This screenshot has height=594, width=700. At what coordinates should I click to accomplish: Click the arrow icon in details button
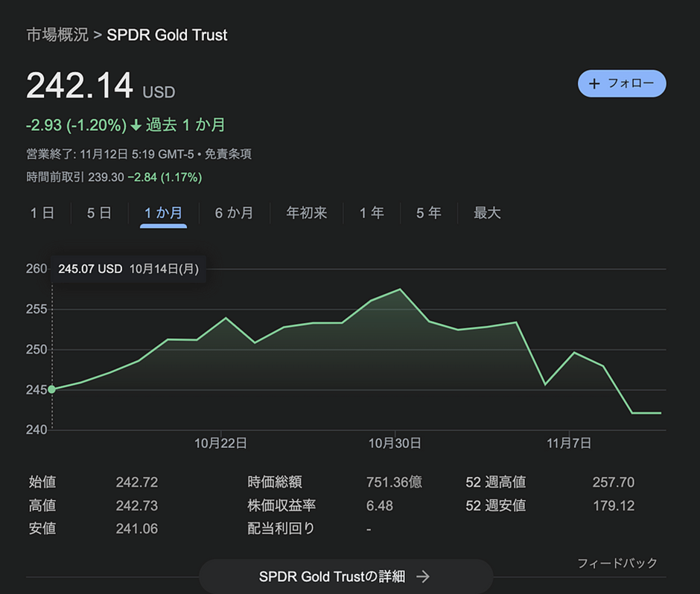[423, 577]
